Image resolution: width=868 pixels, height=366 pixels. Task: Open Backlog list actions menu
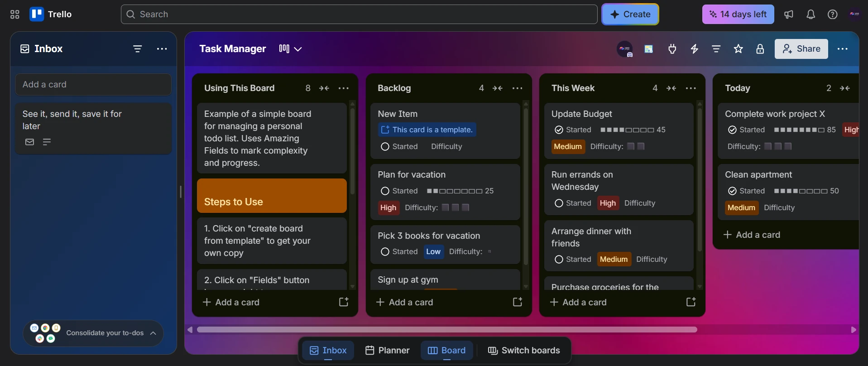pos(517,88)
